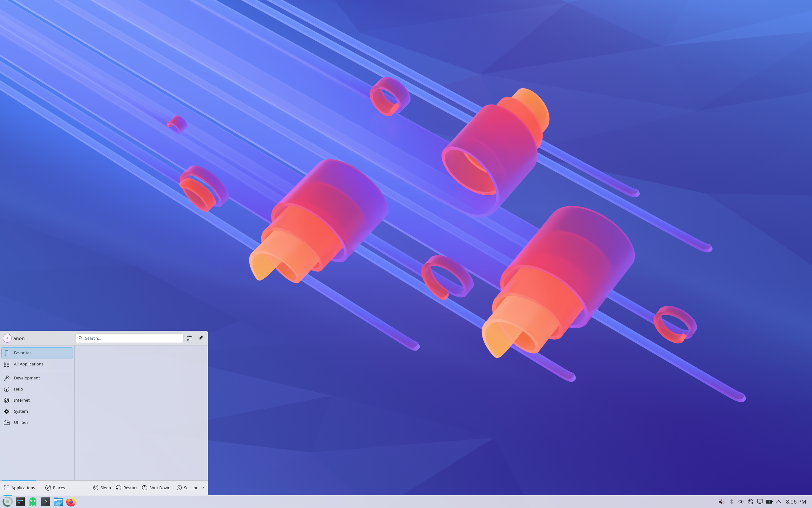812x508 pixels.
Task: Click the disks and devices tray icon
Action: pos(750,502)
